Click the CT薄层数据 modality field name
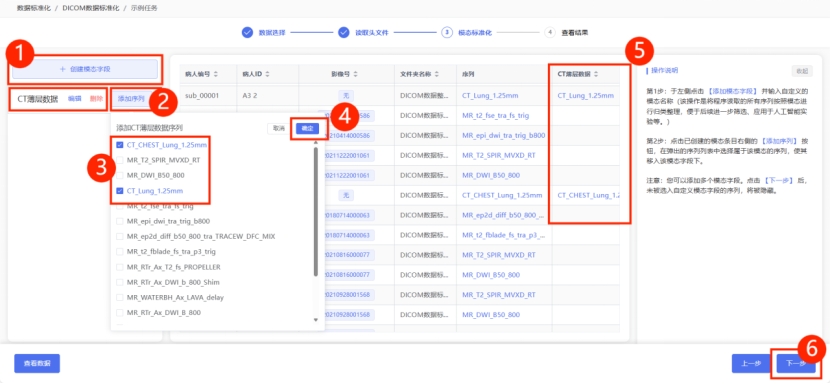The width and height of the screenshot is (830, 384). (x=38, y=99)
